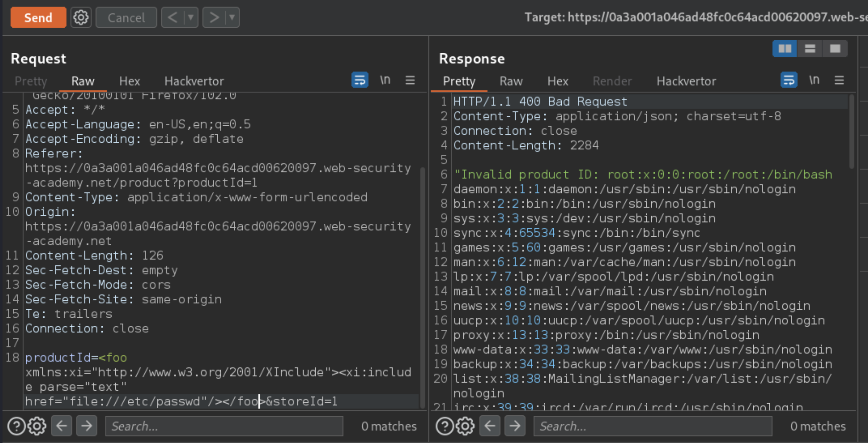868x443 pixels.
Task: Click 'Accept-Language: en-US,en;q=0.5' header
Action: pyautogui.click(x=138, y=124)
